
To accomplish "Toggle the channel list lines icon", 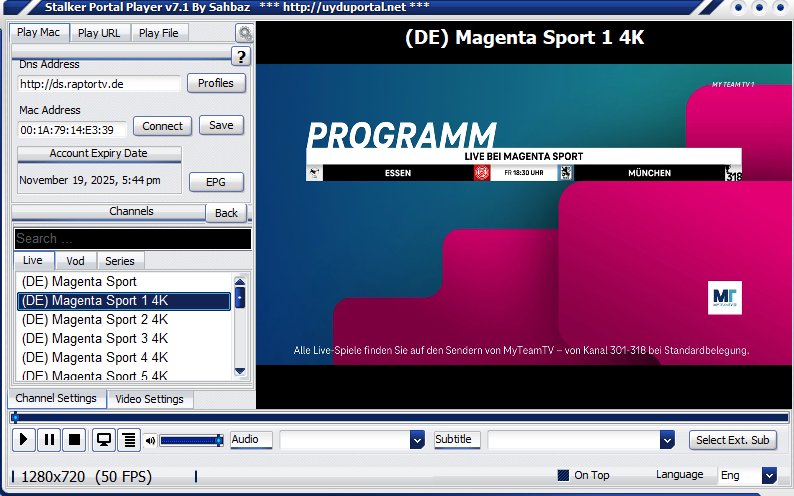I will coord(129,439).
